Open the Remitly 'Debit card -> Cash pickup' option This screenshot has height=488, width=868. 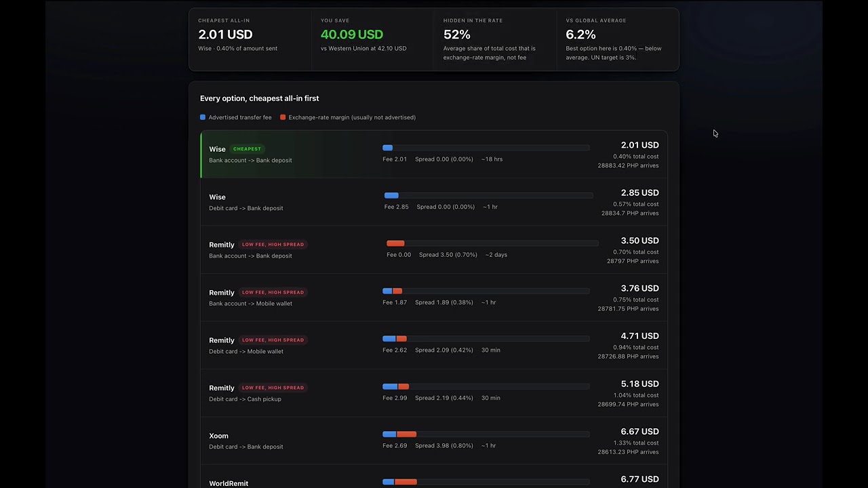click(x=434, y=393)
